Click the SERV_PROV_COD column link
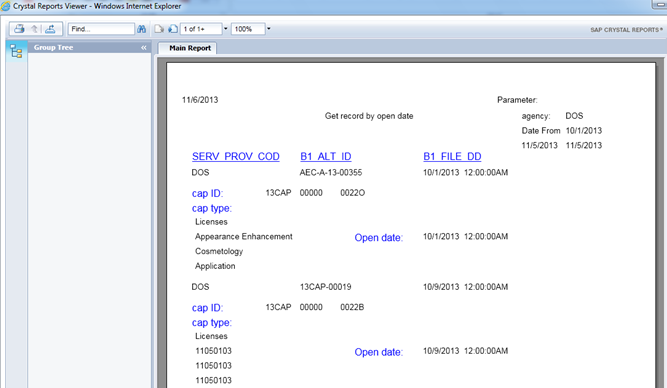Viewport: 667px width, 388px height. (x=236, y=157)
